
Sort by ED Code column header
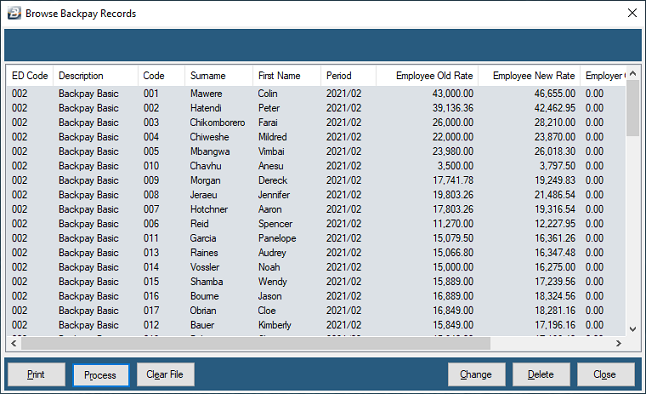tap(30, 76)
